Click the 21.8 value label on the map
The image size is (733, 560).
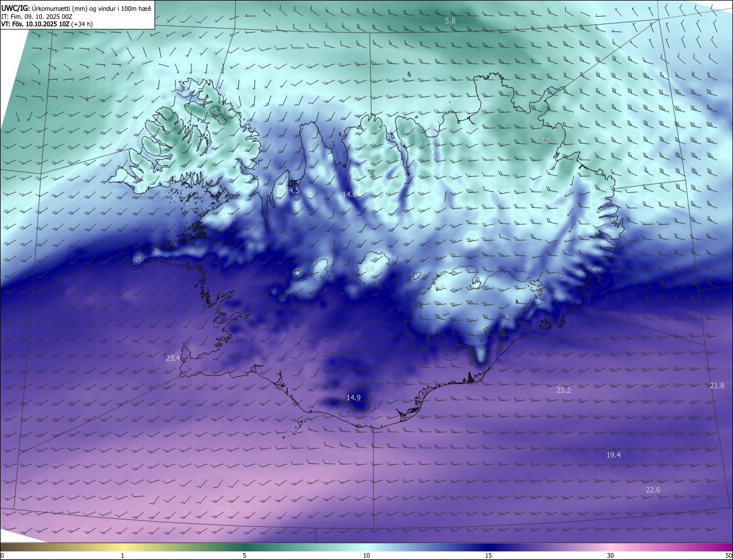tap(717, 386)
